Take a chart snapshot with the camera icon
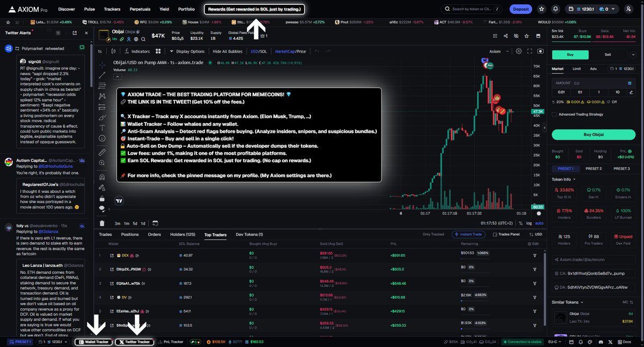 pos(540,52)
